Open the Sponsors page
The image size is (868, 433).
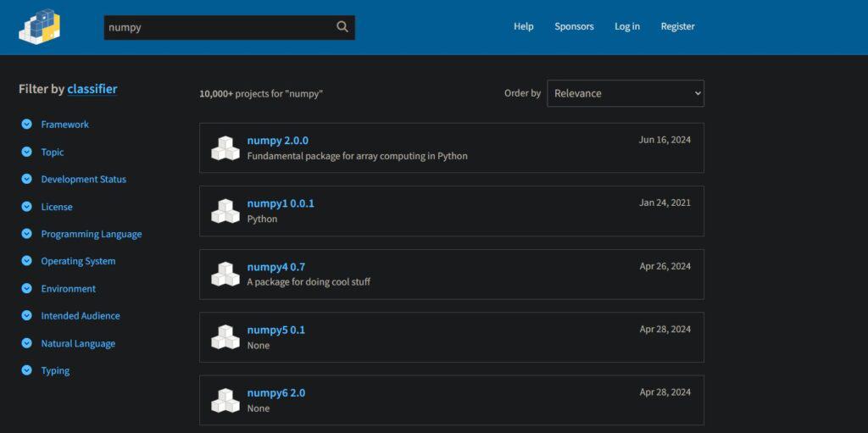click(x=574, y=26)
